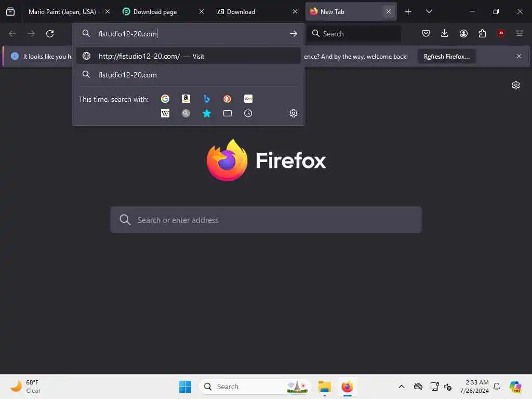Search this time in open Tabs
The width and height of the screenshot is (532, 399).
pos(228,113)
